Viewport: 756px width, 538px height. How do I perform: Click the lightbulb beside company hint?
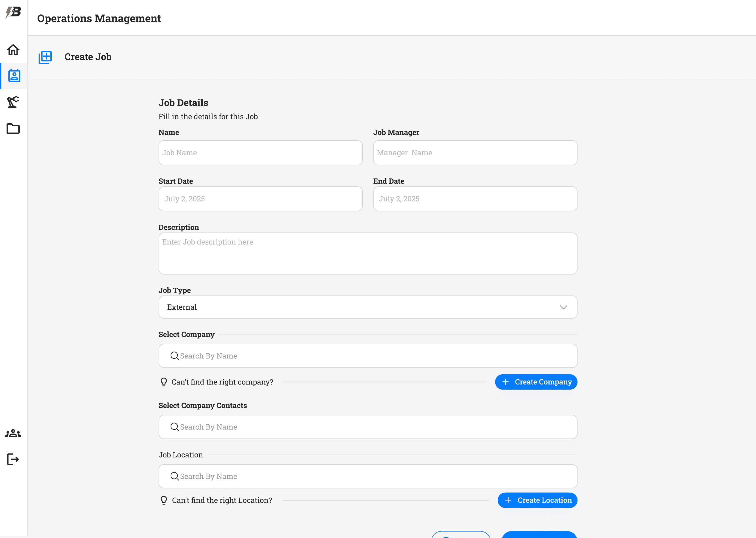pyautogui.click(x=164, y=382)
